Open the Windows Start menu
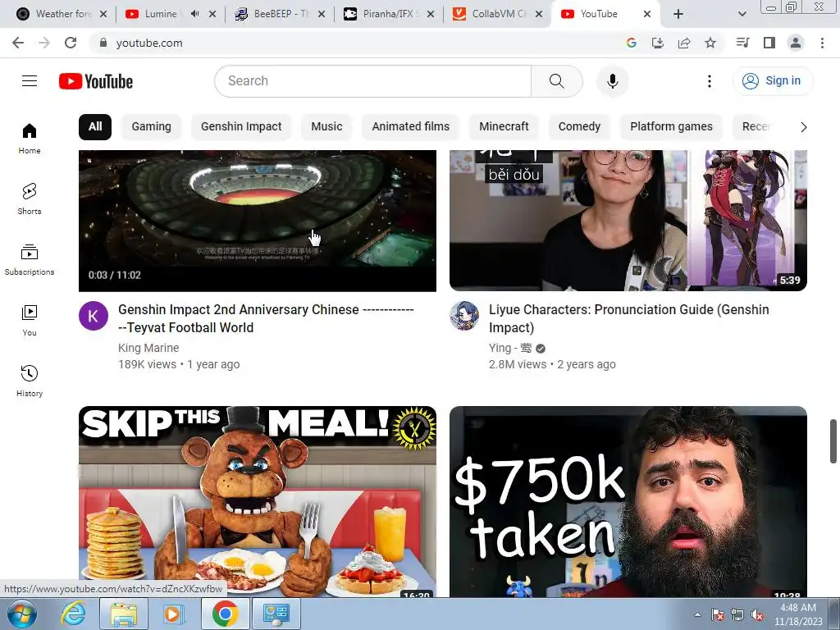Image resolution: width=840 pixels, height=630 pixels. coord(21,614)
